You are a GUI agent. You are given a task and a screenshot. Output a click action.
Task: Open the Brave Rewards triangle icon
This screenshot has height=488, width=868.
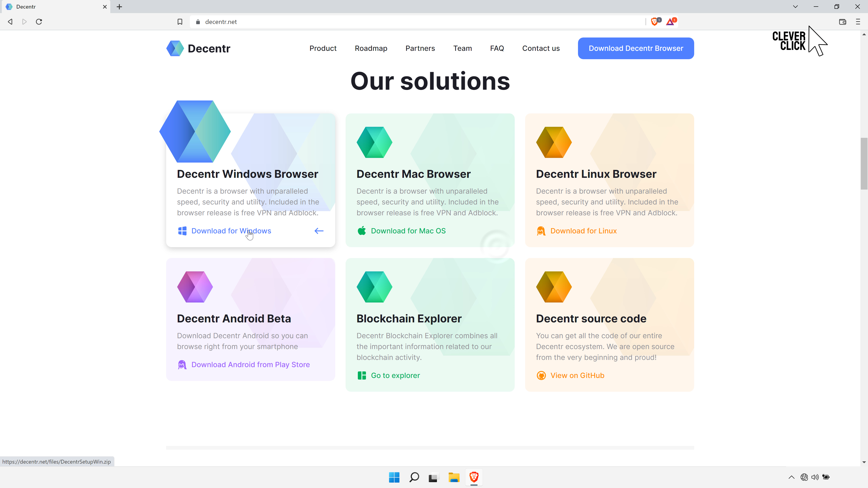[x=670, y=21]
